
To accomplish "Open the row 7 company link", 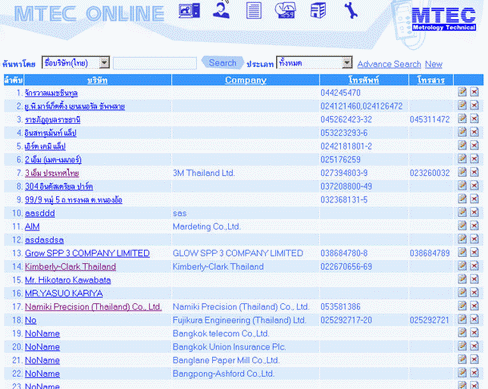I will 52,173.
